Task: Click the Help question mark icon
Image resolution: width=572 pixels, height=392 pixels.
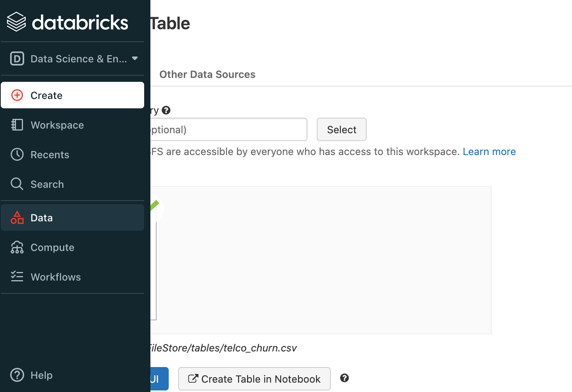Action: click(x=17, y=375)
